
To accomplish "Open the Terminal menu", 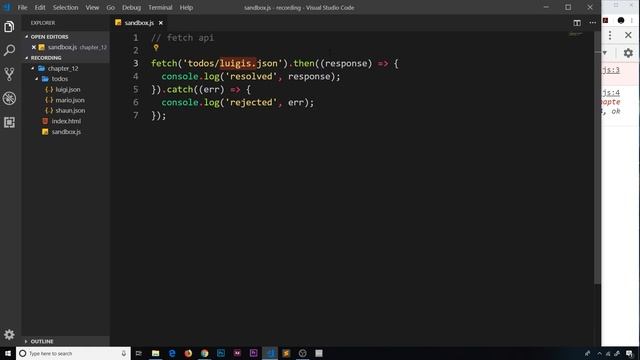I will (x=160, y=7).
